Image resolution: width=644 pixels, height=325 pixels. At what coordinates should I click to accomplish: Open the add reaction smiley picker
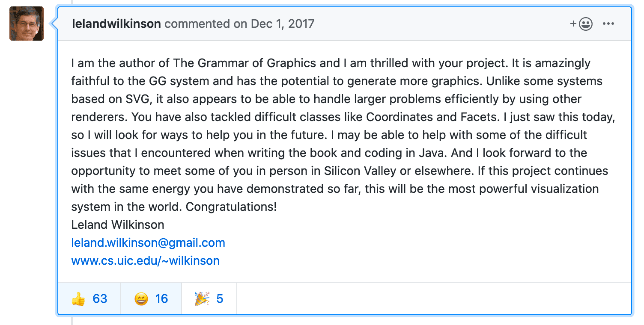[581, 24]
